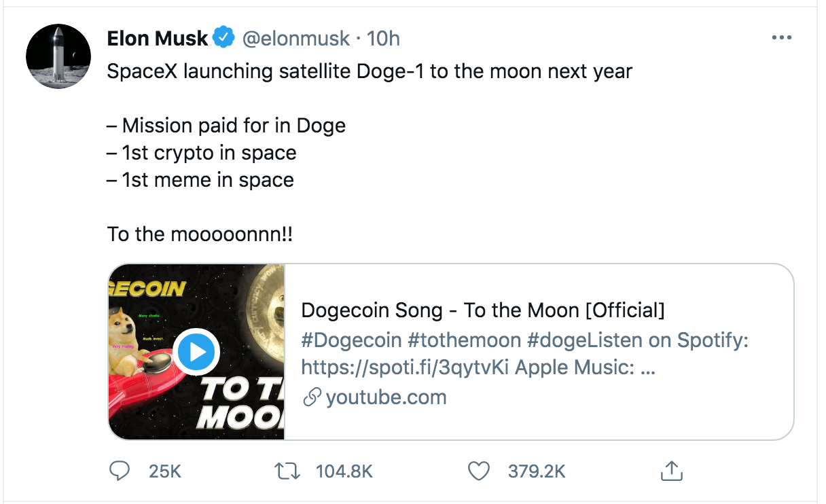The image size is (826, 504).
Task: Play the Dogecoin Song video
Action: [196, 352]
